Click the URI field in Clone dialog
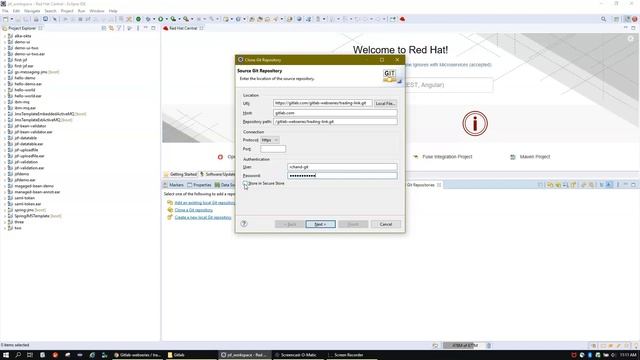The image size is (640, 360). [x=322, y=103]
